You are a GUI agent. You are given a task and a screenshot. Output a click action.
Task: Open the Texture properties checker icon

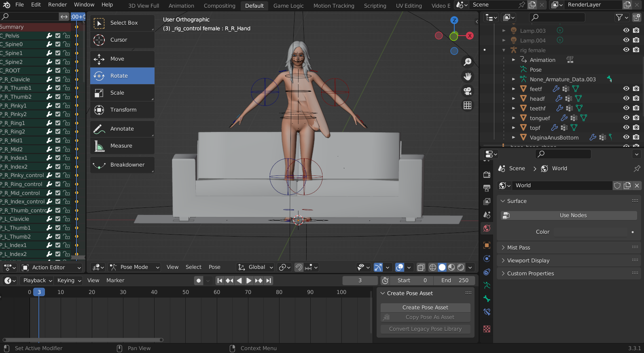click(487, 329)
